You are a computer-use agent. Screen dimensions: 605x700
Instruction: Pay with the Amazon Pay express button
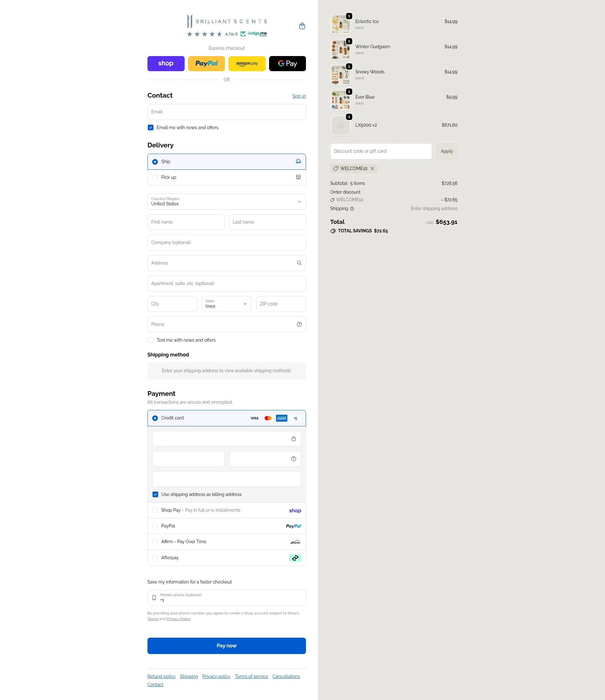point(247,64)
